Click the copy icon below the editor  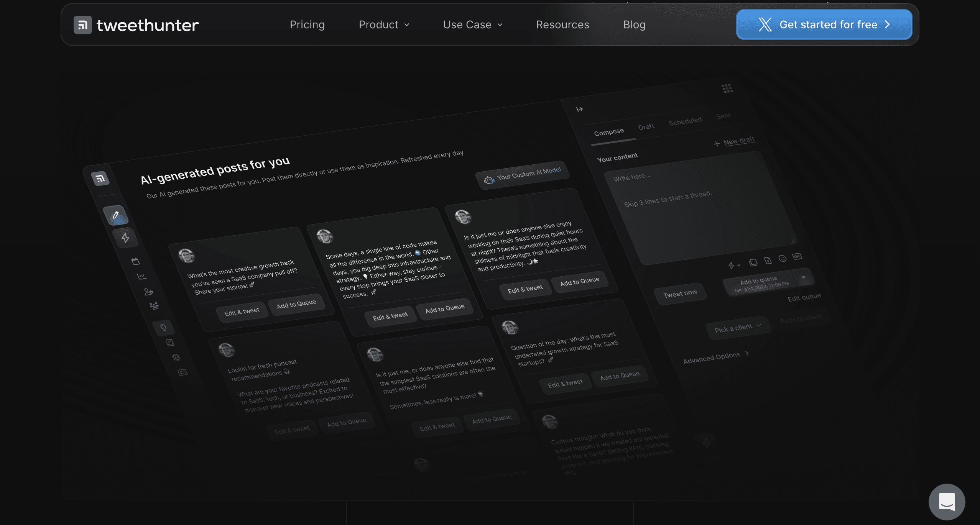[x=753, y=262]
